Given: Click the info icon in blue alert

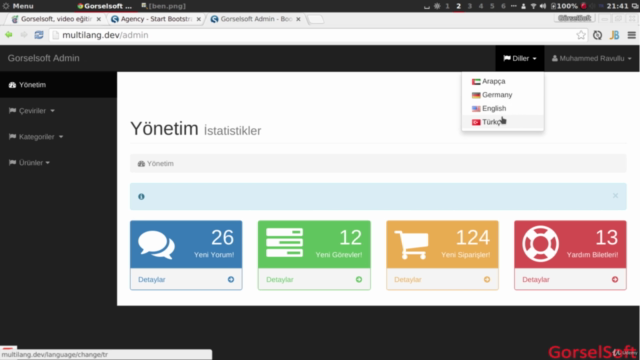Looking at the screenshot, I should (141, 197).
